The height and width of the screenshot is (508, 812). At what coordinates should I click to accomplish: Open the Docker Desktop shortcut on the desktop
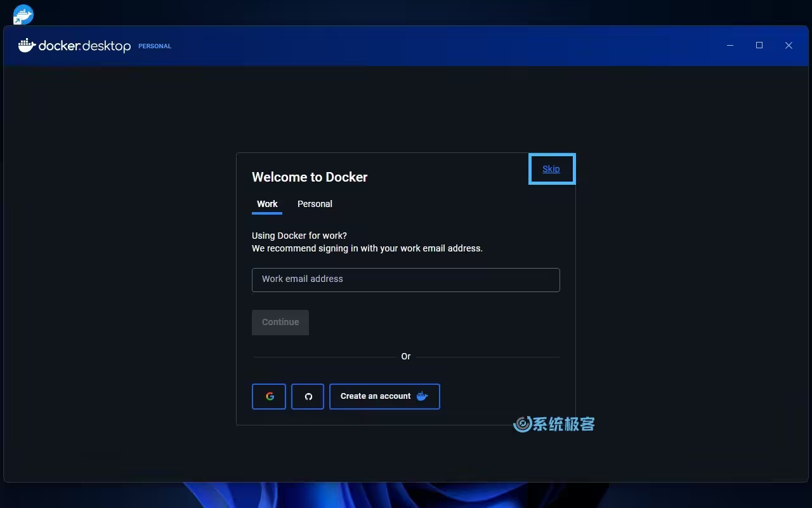pyautogui.click(x=23, y=14)
